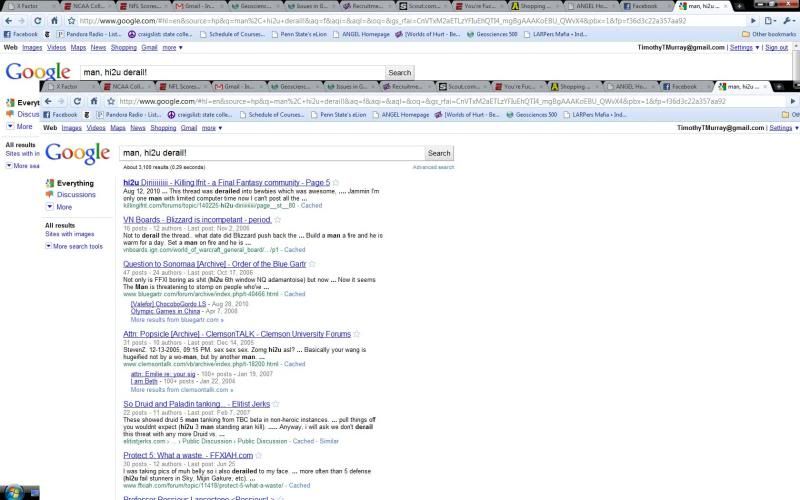Viewport: 800px width, 500px height.
Task: Open 'Sites with images' filter in the sidebar
Action: [x=69, y=234]
